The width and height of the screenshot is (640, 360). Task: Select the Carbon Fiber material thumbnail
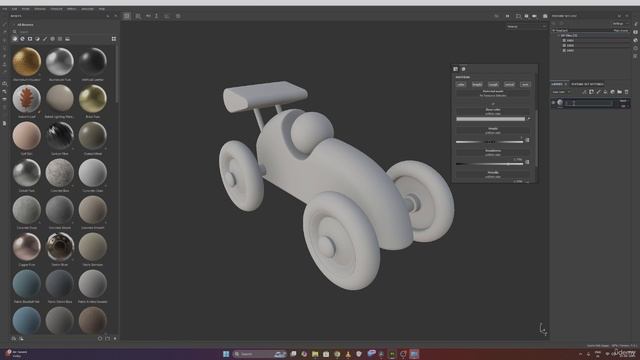coord(60,136)
